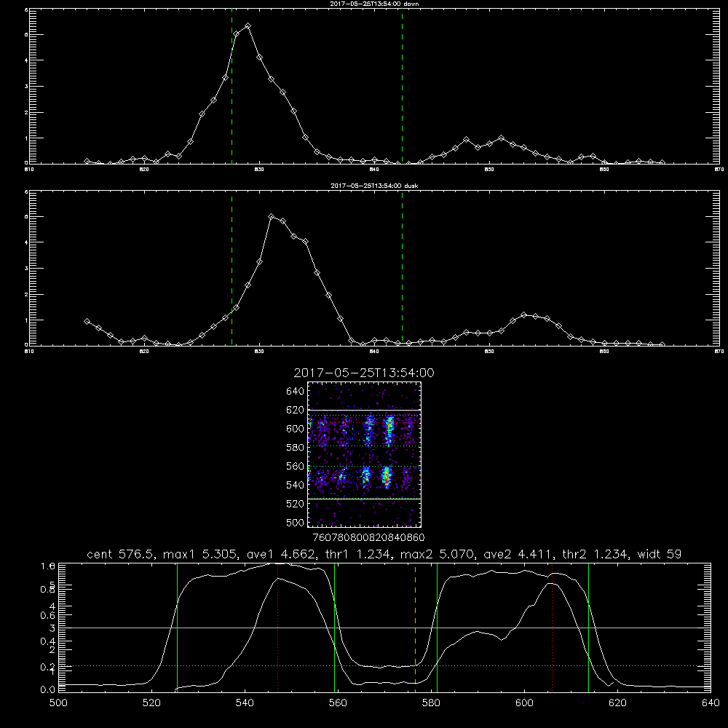
Task: Click the first data point of the dusk curve
Action: (x=87, y=321)
